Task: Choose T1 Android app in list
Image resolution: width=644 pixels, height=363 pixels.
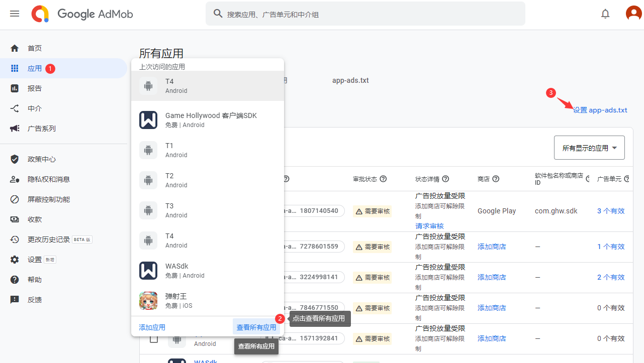Action: tap(208, 150)
